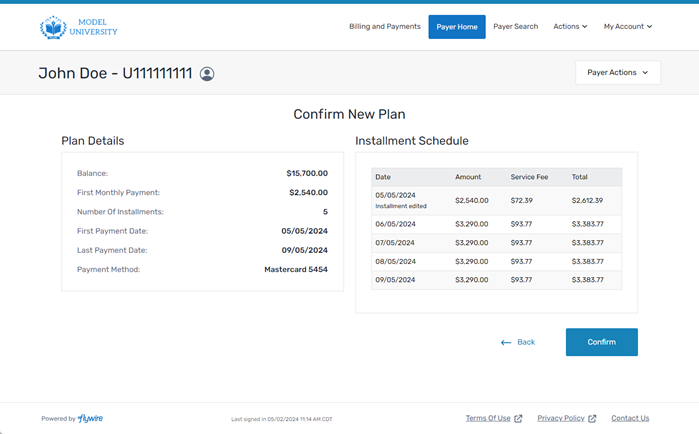Click the external link icon next to Privacy Policy
The image size is (699, 434).
(592, 419)
